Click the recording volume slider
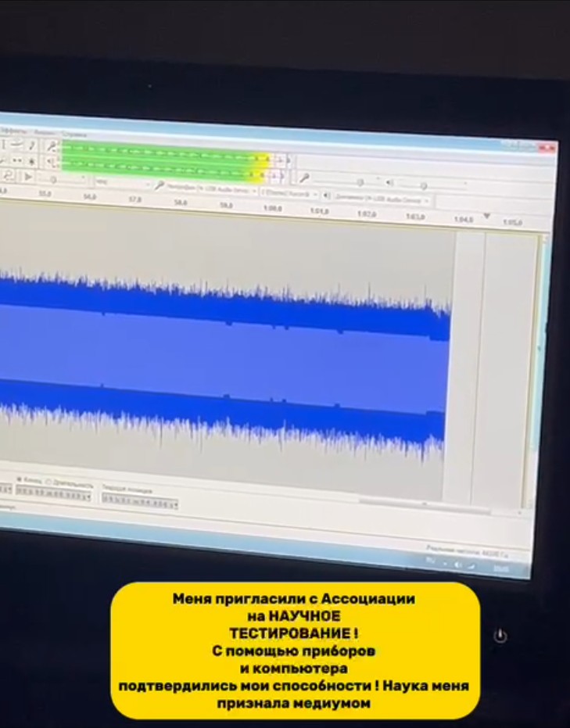570x728 pixels. [x=360, y=181]
